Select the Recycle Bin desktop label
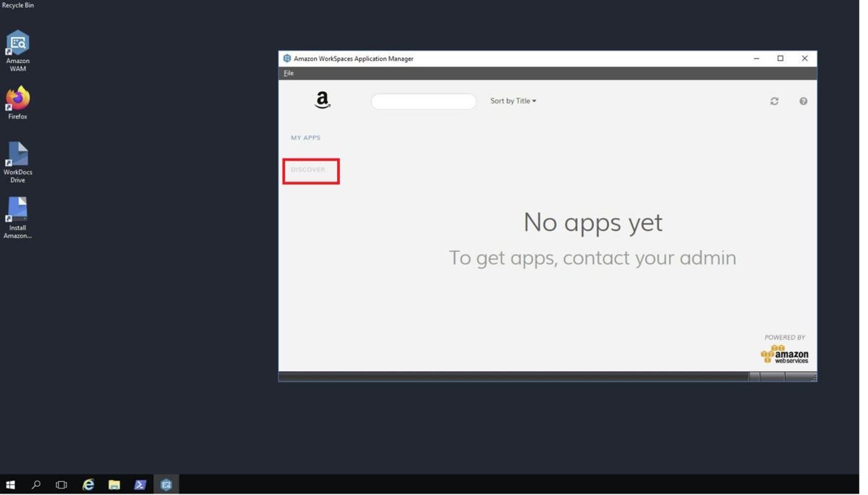 coord(17,5)
